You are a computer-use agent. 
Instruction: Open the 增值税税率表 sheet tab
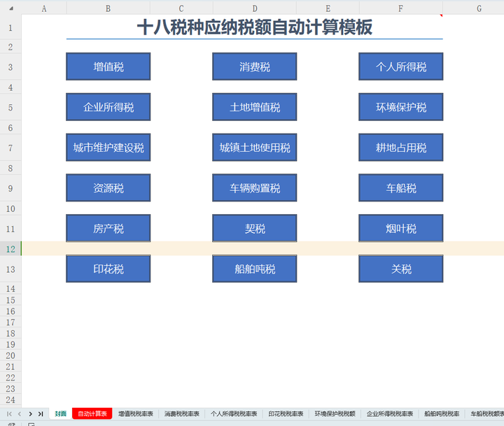[136, 413]
